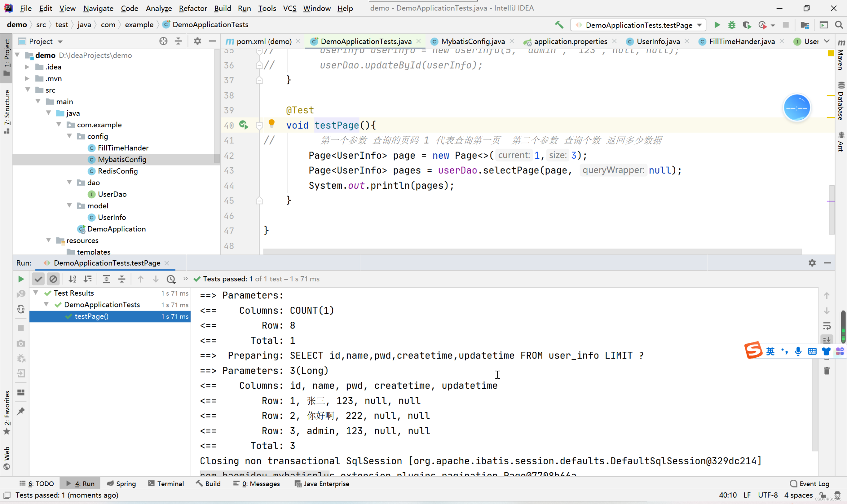Image resolution: width=847 pixels, height=504 pixels.
Task: Collapse the model package
Action: pyautogui.click(x=69, y=206)
